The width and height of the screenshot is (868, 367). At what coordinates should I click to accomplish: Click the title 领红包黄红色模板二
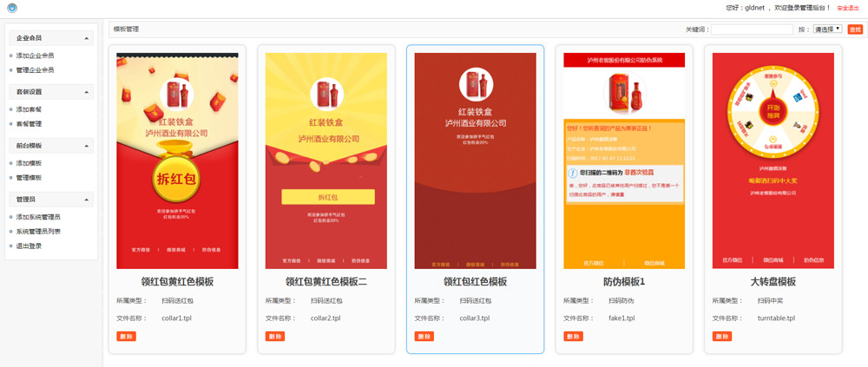pos(326,282)
